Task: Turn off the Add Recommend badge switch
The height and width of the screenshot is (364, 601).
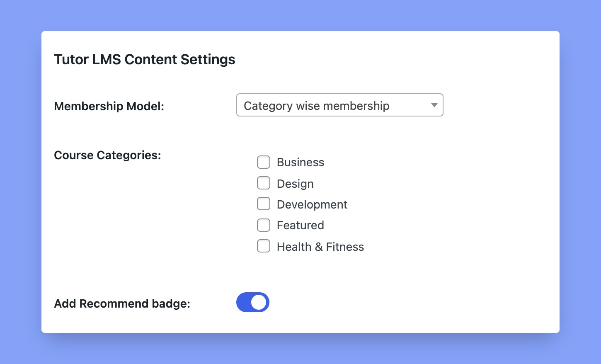Action: (x=253, y=302)
